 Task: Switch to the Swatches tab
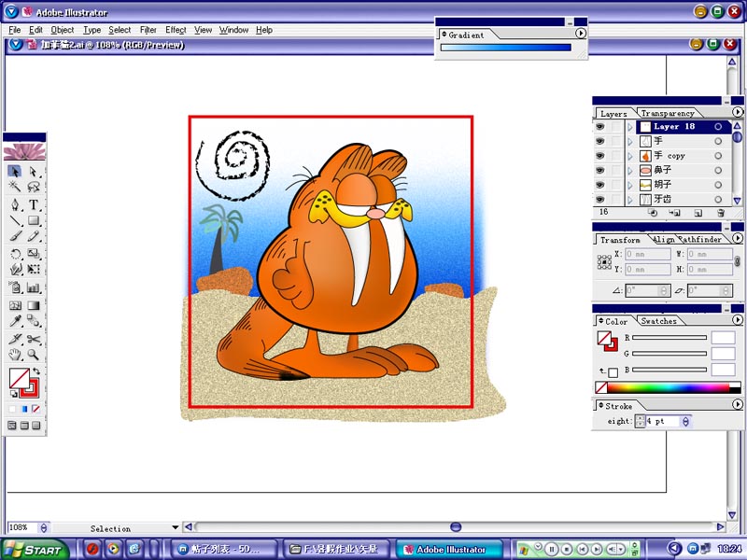point(658,321)
